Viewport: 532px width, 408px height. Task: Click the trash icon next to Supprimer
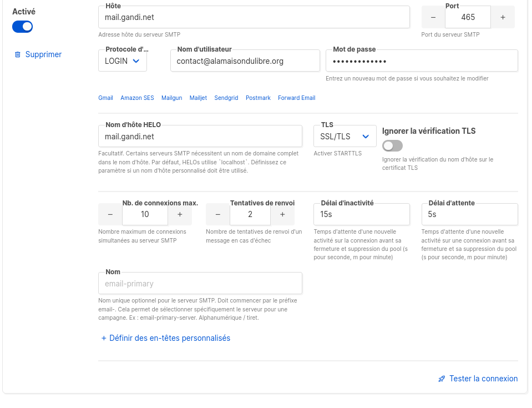[x=18, y=55]
